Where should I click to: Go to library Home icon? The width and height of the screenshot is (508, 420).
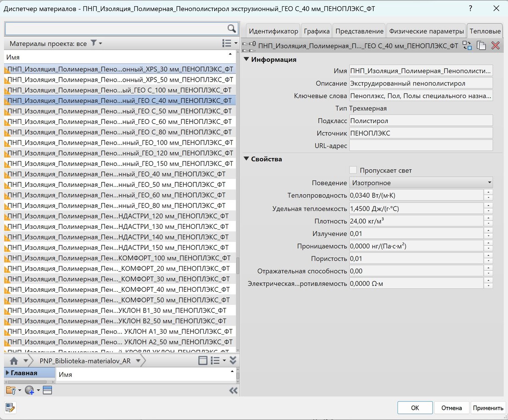tap(14, 361)
